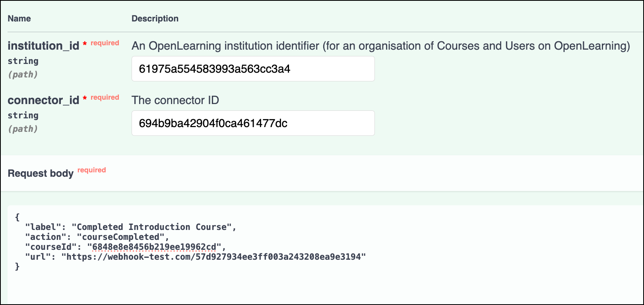The width and height of the screenshot is (644, 305).
Task: Click the closing brace of the JSON
Action: [17, 267]
